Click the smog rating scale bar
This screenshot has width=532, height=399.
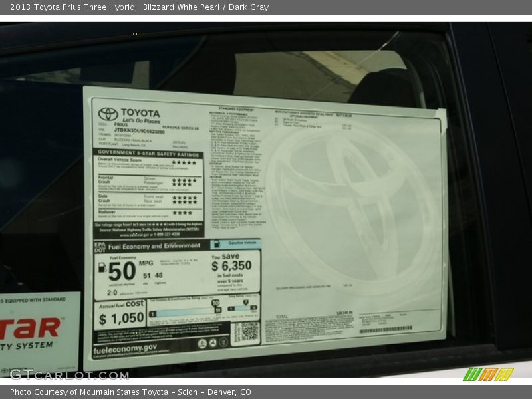pyautogui.click(x=242, y=308)
